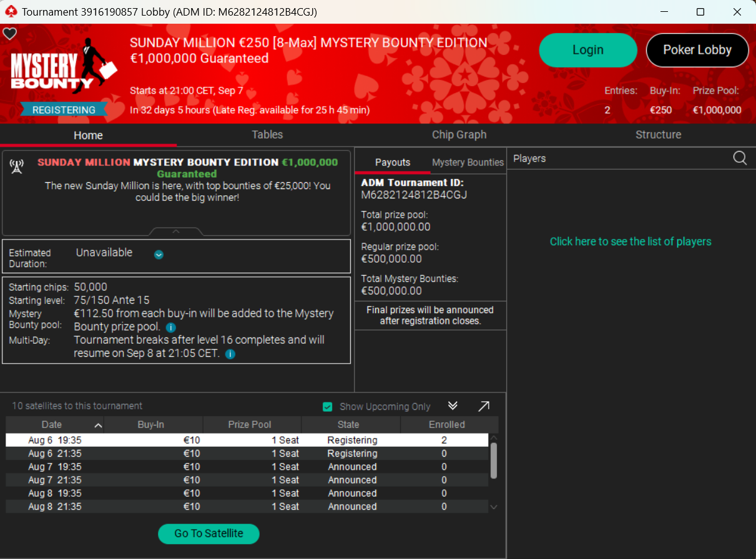
Task: Select satellite row Aug 8 21:35
Action: coord(247,507)
